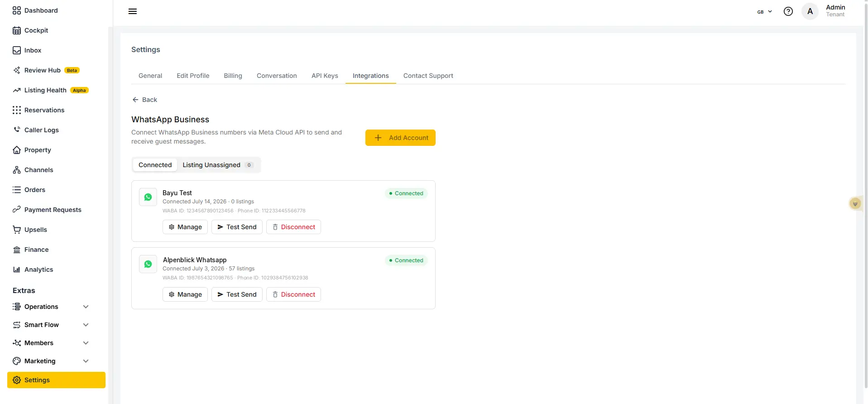Open the Contact Support tab
Screen dimensions: 868x404
click(428, 76)
